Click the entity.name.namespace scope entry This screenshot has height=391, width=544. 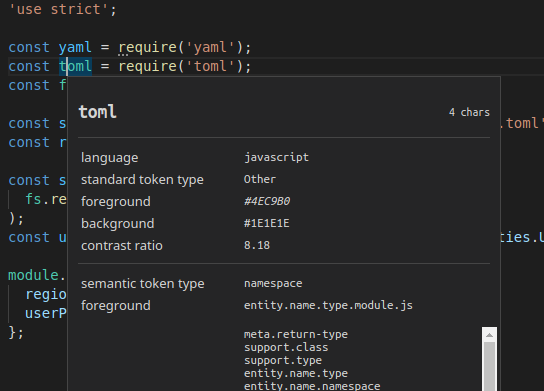[312, 386]
